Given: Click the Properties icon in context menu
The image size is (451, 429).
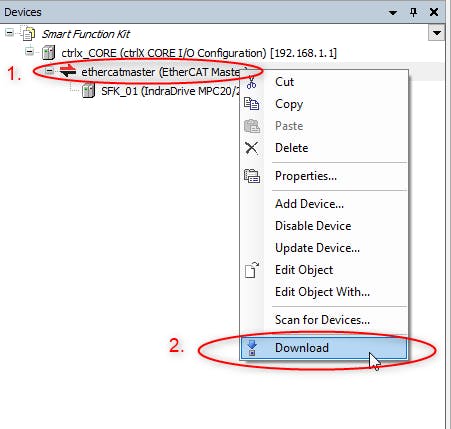Looking at the screenshot, I should (252, 176).
